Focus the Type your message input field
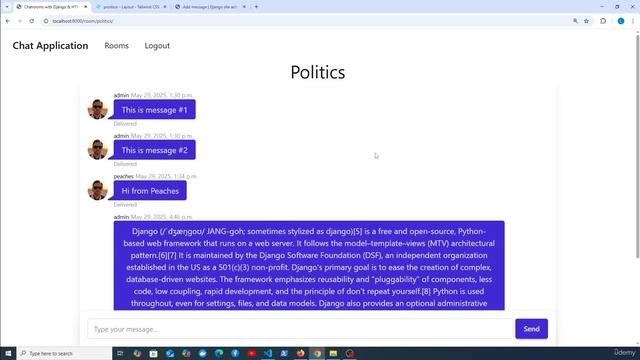 point(300,329)
